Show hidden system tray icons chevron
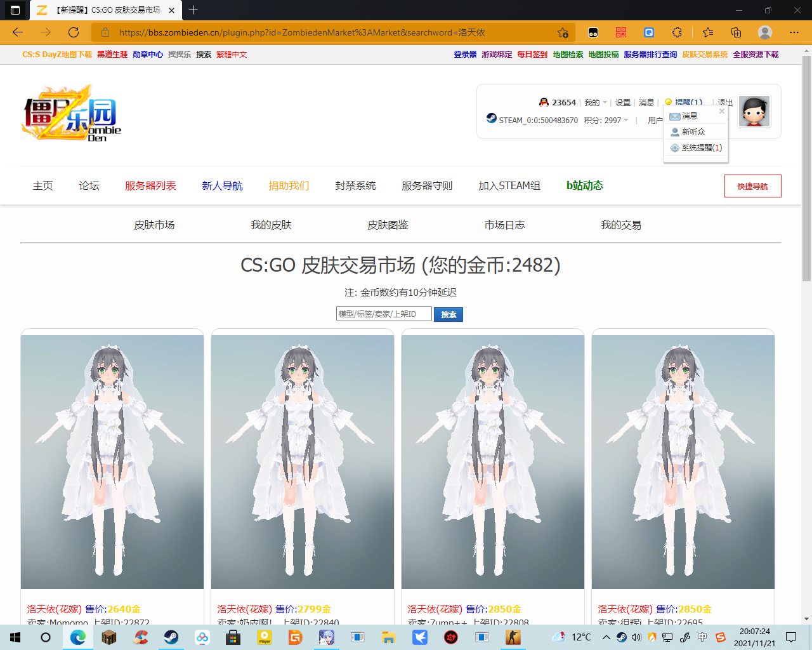This screenshot has height=650, width=812. click(x=606, y=637)
